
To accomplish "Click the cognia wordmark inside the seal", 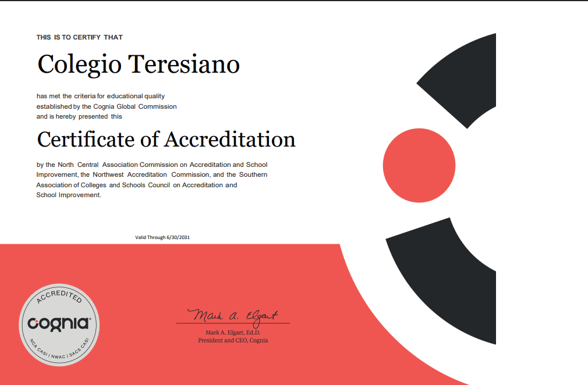I will (59, 323).
